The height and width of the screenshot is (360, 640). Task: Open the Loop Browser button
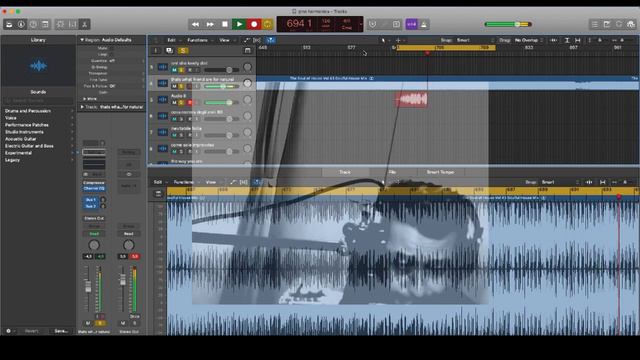point(619,24)
